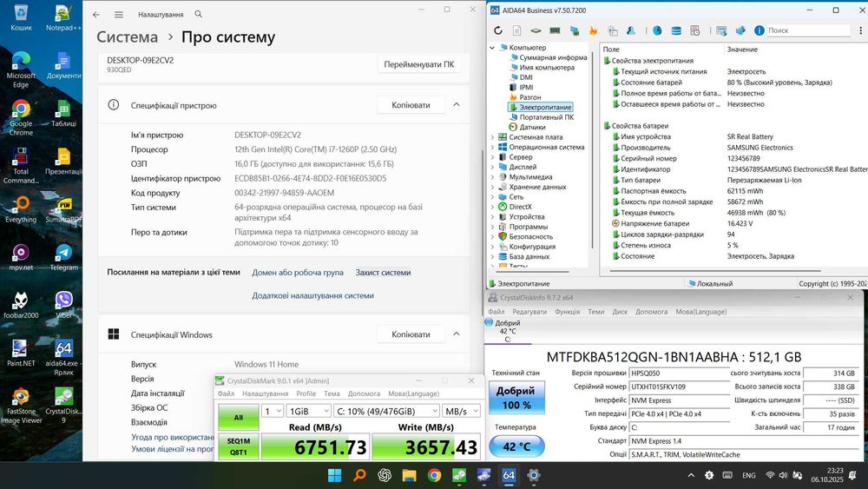This screenshot has width=868, height=489.
Task: Click the AIDA64 Refresh toolbar icon
Action: pos(498,30)
